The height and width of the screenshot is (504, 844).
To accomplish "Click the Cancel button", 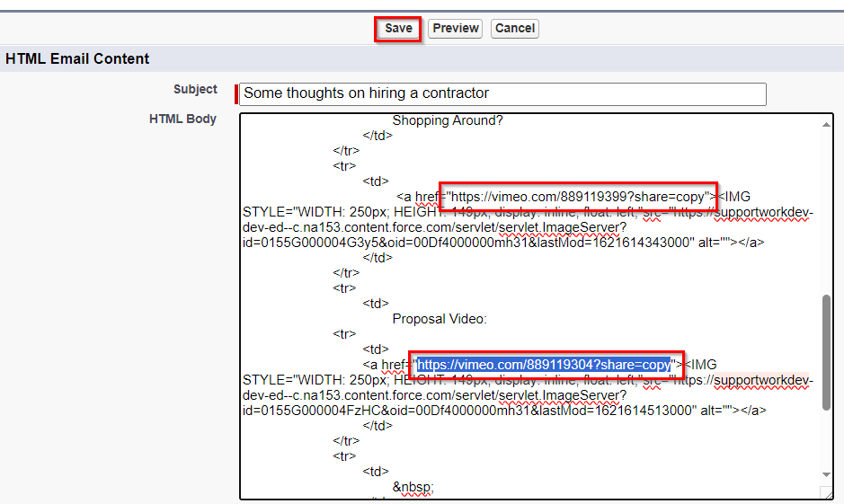I will point(515,29).
